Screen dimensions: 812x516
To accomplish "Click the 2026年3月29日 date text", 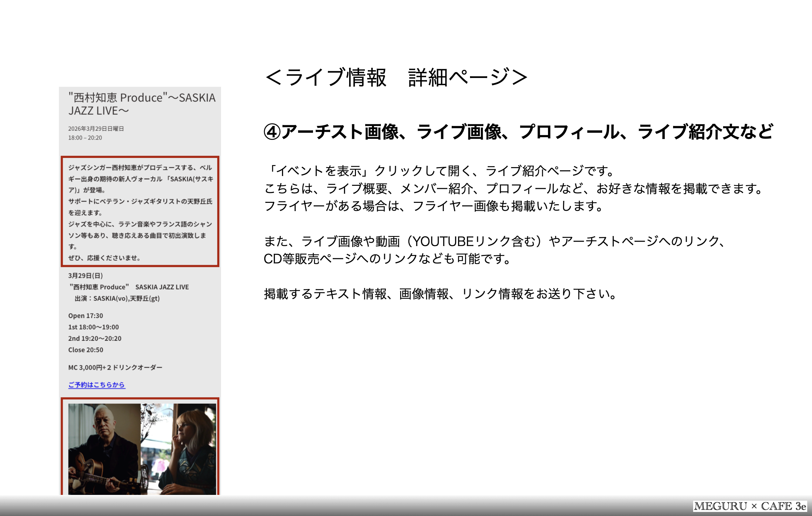I will click(96, 129).
